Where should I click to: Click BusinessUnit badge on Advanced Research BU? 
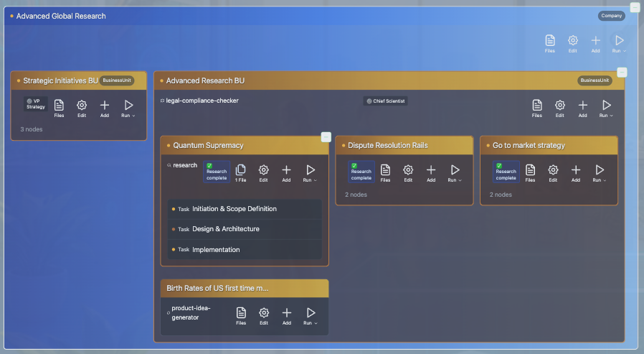pyautogui.click(x=595, y=80)
